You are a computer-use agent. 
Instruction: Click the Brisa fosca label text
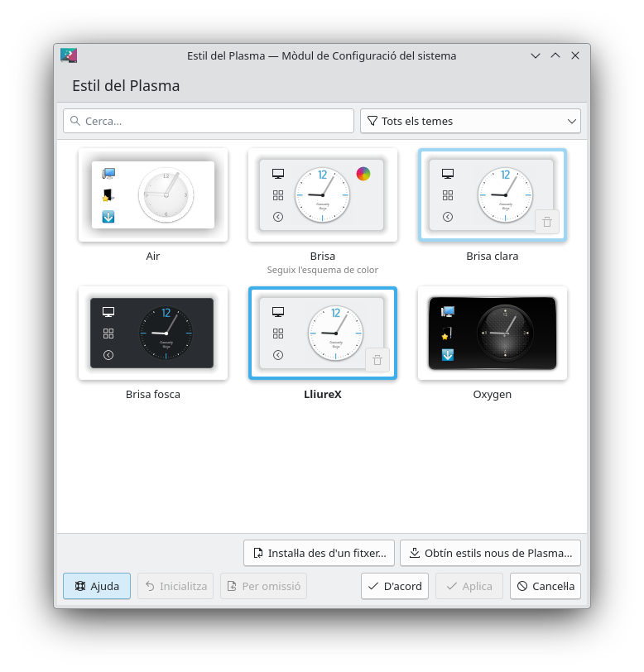coord(153,394)
